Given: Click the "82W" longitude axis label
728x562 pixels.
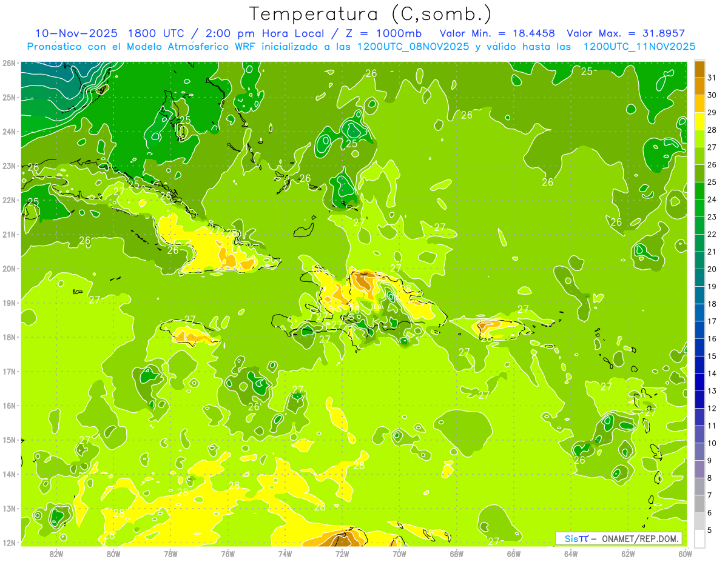Looking at the screenshot, I should pos(56,554).
